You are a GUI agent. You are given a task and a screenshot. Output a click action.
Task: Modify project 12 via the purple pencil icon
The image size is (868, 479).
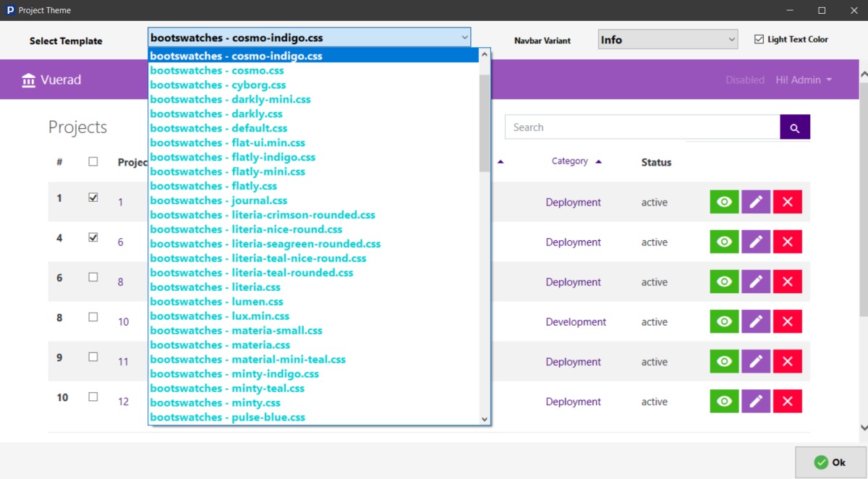pyautogui.click(x=756, y=401)
